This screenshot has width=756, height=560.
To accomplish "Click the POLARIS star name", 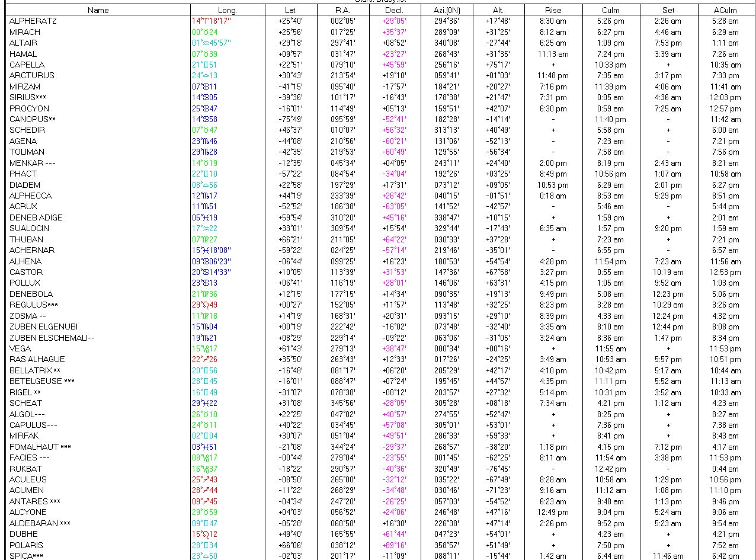I will (26, 545).
